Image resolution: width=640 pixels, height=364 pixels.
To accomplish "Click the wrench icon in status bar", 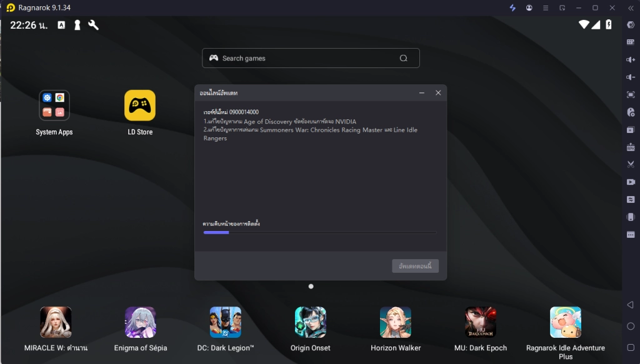I will click(x=94, y=25).
